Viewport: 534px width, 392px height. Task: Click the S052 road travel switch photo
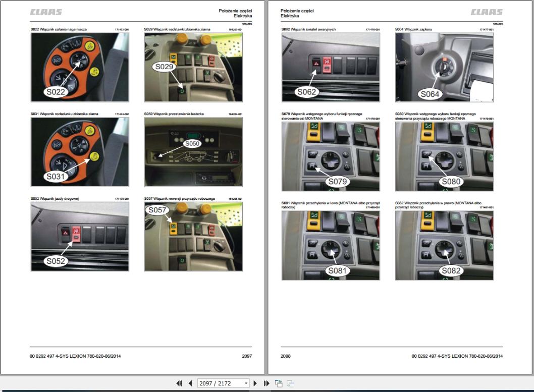(x=80, y=237)
